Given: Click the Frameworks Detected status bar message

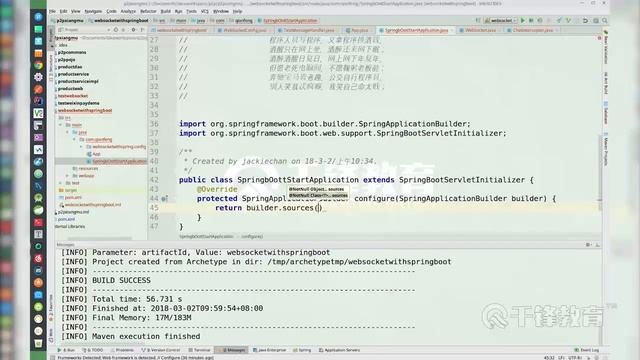Looking at the screenshot, I should 135,358.
